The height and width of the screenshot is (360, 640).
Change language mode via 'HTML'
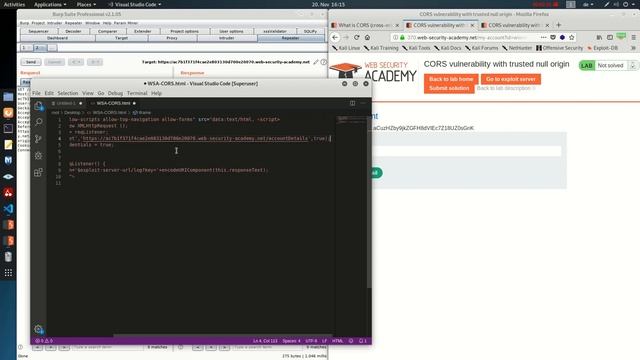click(x=338, y=341)
